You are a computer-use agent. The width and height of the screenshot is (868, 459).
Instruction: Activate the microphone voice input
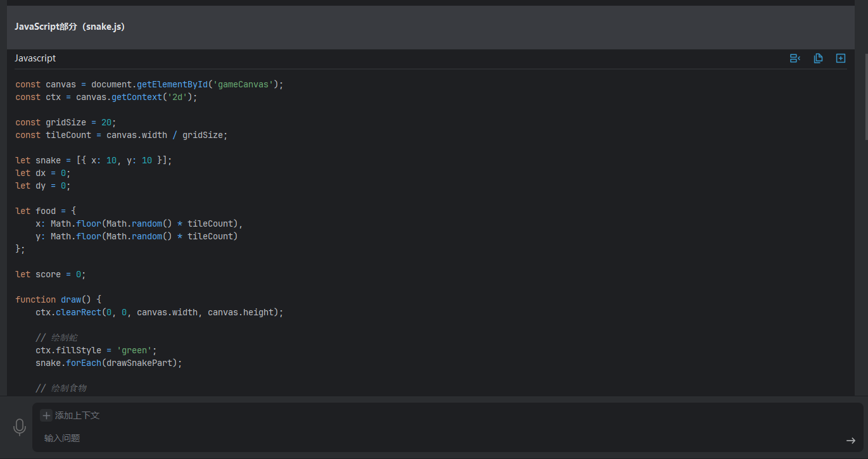[x=20, y=427]
